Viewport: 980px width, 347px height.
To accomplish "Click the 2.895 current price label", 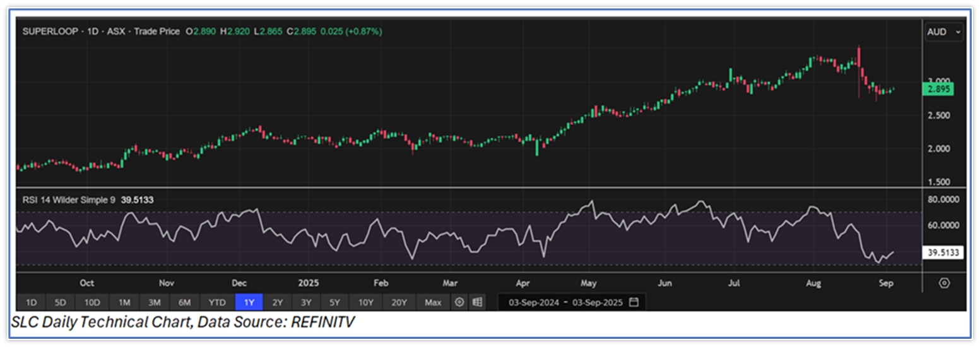I will tap(937, 90).
